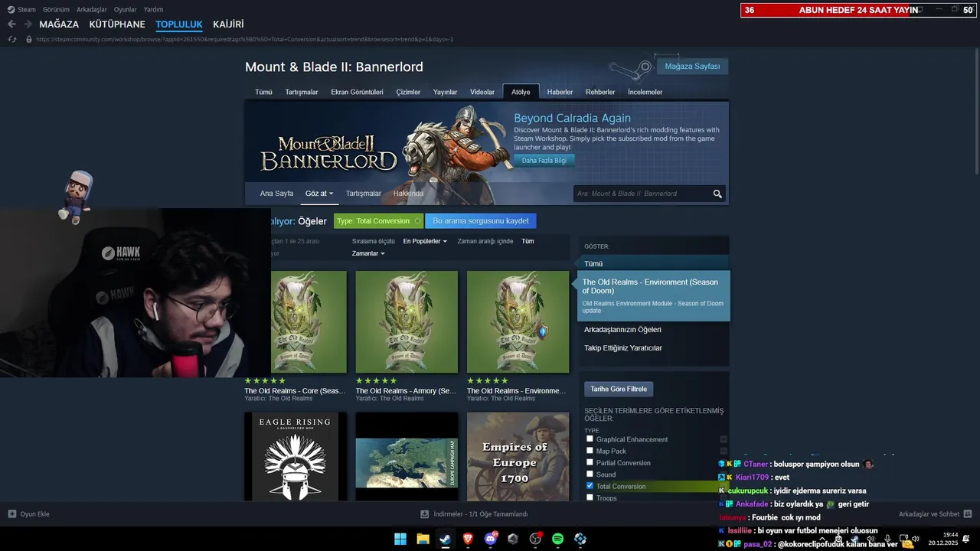Open the Arkadaşlar menu

(x=92, y=9)
